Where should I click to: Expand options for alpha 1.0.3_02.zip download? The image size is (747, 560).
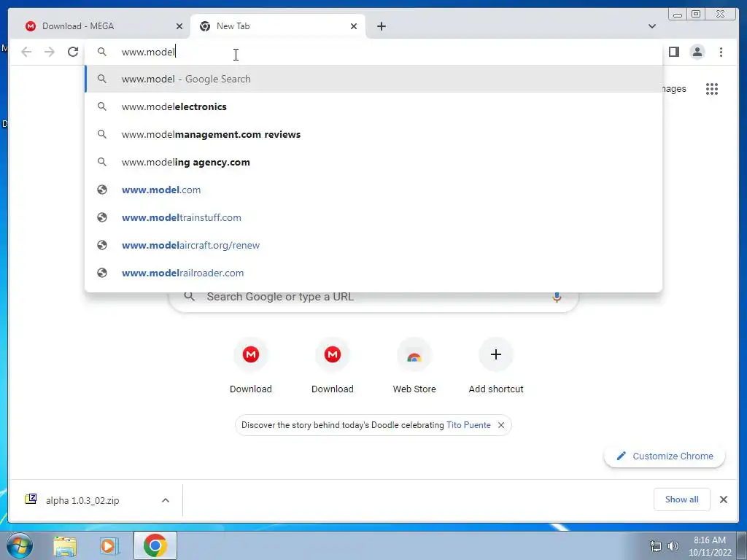(166, 500)
